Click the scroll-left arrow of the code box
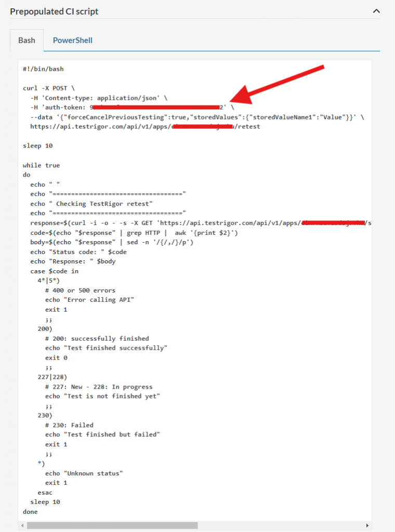395x532 pixels. click(22, 525)
